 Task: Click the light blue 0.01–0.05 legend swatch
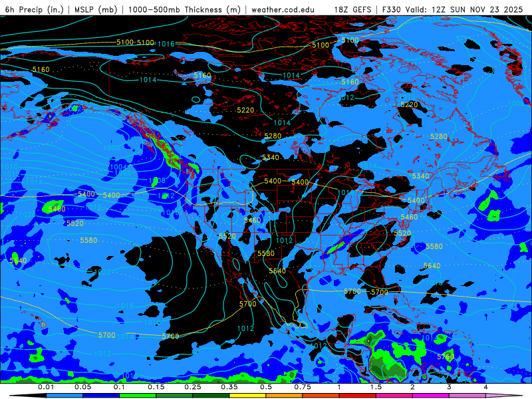65,396
